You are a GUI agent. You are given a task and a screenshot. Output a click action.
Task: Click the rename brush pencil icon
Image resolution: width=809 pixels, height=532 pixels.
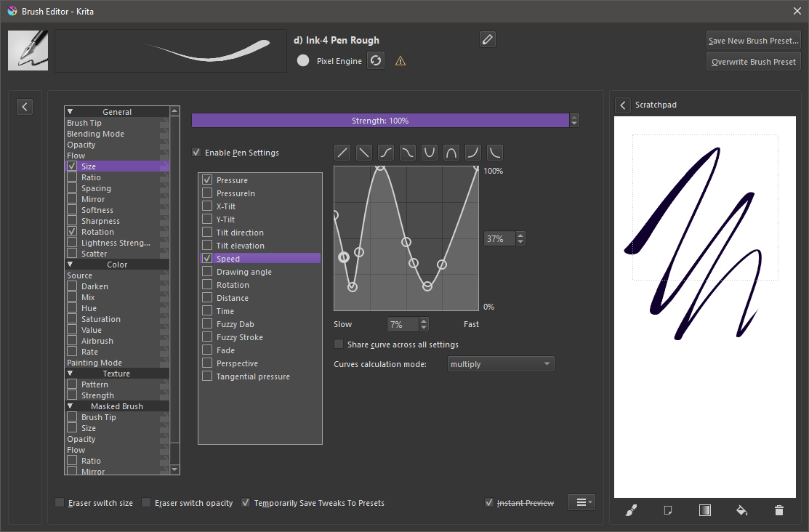click(x=488, y=39)
